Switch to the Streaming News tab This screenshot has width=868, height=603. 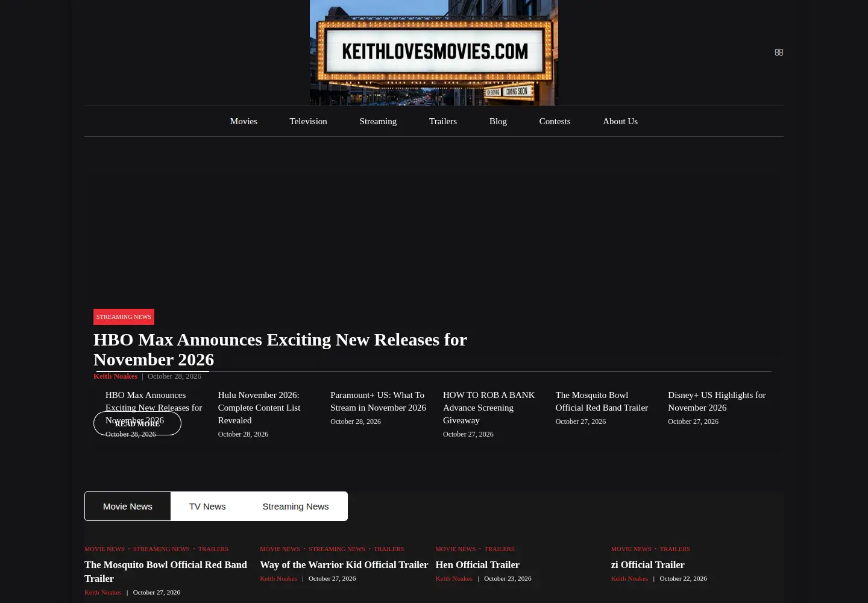(295, 507)
